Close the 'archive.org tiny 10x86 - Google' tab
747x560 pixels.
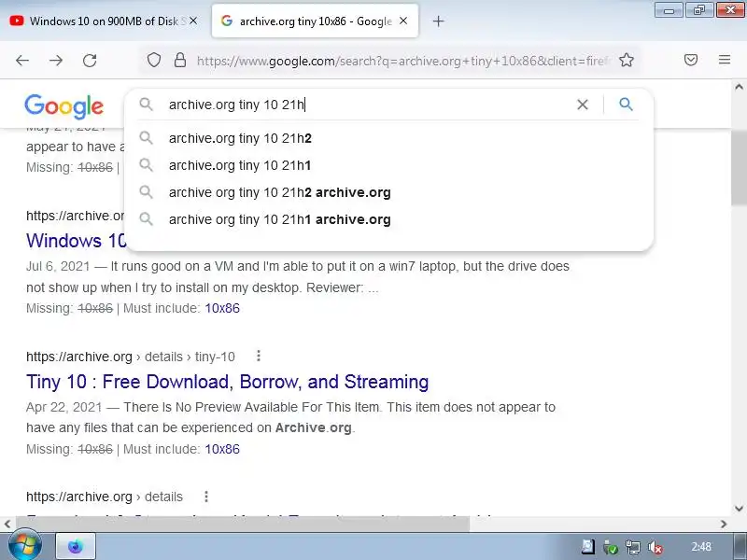point(403,21)
